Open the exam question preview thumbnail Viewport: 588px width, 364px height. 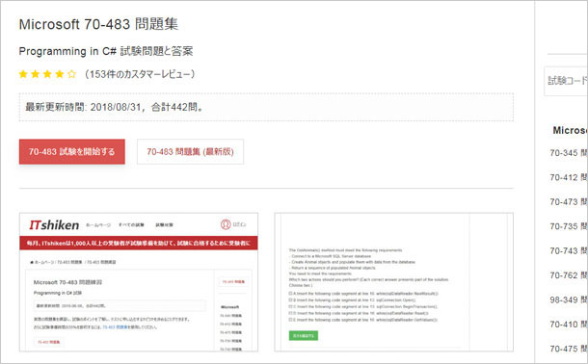393,282
